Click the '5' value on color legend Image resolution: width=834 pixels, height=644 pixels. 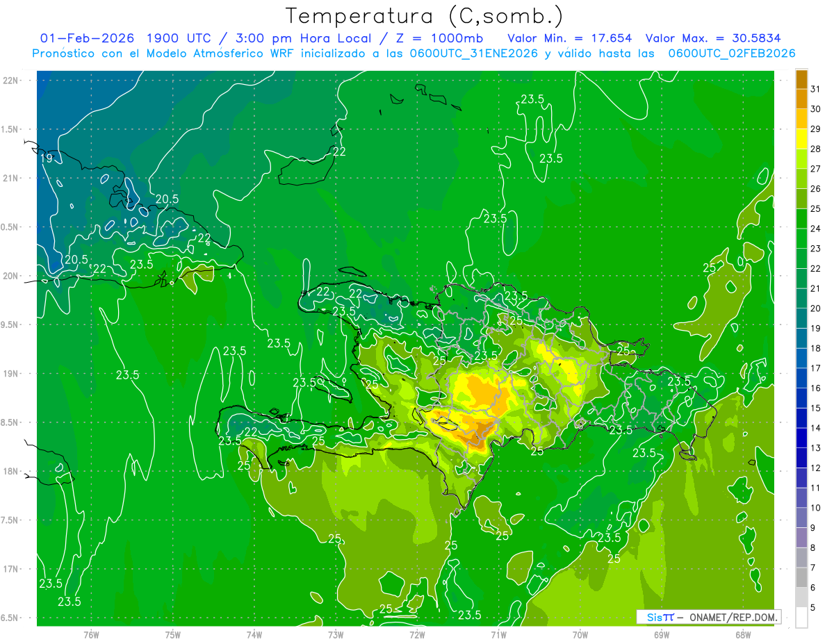tap(813, 608)
